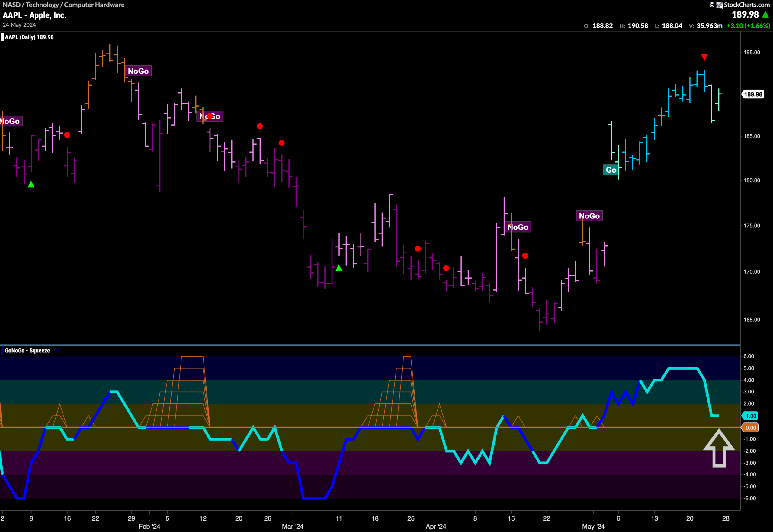Click the "GoNoGo - Squeeze" panel label

click(27, 351)
